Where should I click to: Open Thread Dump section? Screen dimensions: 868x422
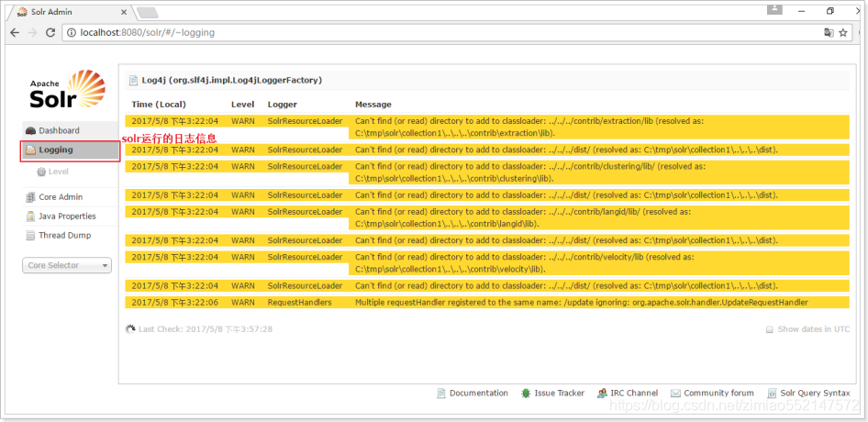click(71, 236)
